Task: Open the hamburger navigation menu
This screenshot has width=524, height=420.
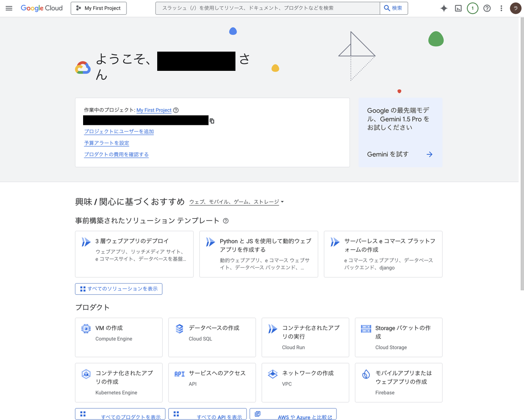Action: click(x=9, y=8)
